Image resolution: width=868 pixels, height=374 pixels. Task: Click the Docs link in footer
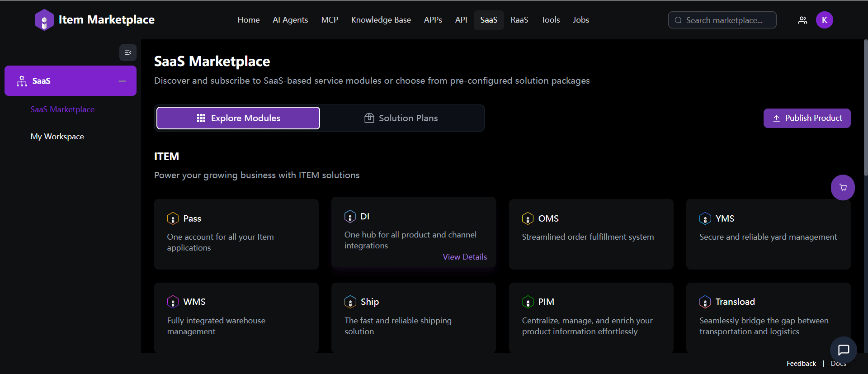pyautogui.click(x=838, y=364)
